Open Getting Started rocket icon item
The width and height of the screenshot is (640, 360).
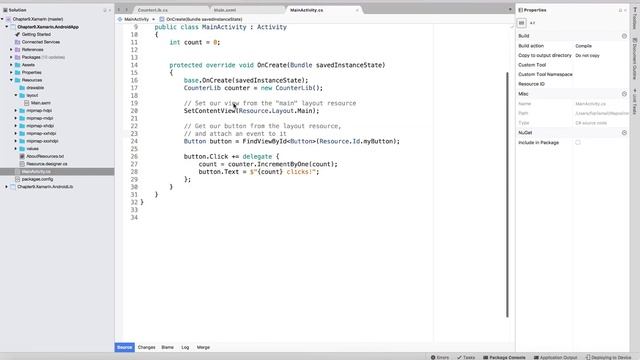click(18, 34)
